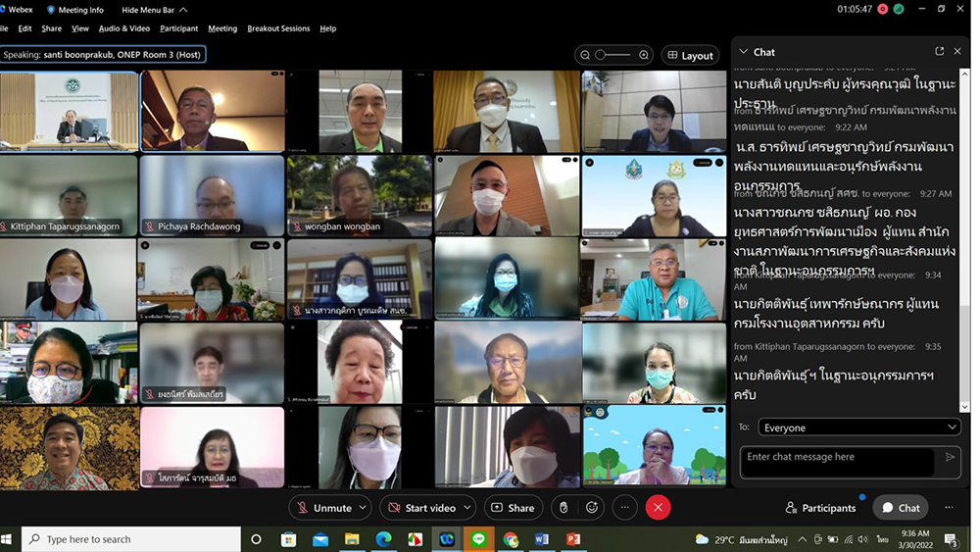Open the Participant menu
The height and width of the screenshot is (552, 980).
pyautogui.click(x=178, y=28)
